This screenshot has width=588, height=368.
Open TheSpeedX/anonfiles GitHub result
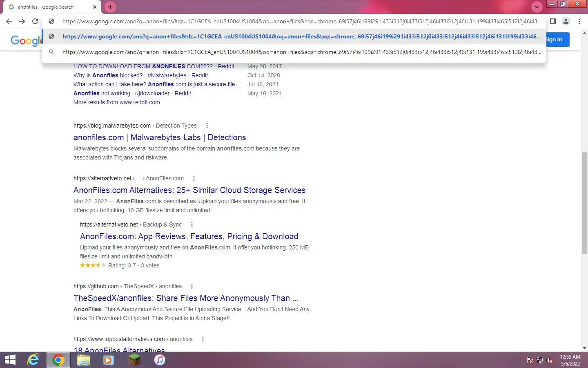186,298
